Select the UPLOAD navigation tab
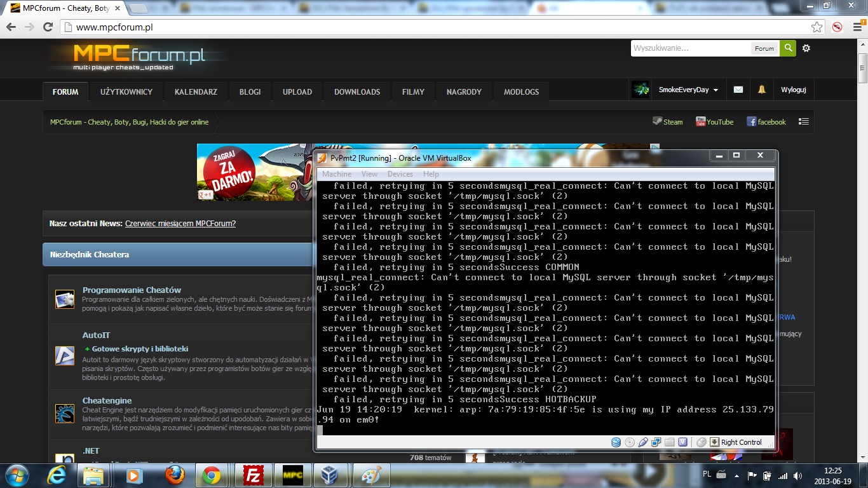 click(x=297, y=91)
